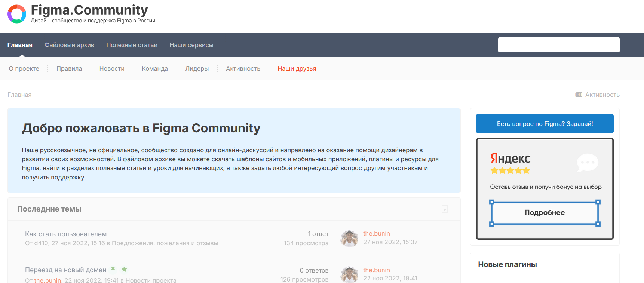This screenshot has width=644, height=283.
Task: Click the green star icon on Переезд topic
Action: (x=124, y=269)
